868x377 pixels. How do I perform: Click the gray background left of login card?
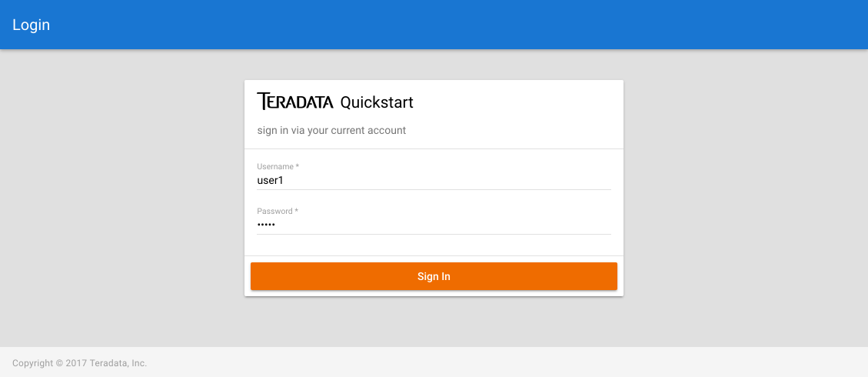click(x=123, y=192)
